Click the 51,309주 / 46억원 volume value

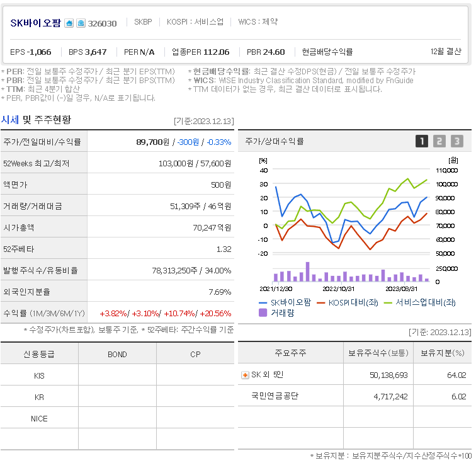[x=201, y=207]
